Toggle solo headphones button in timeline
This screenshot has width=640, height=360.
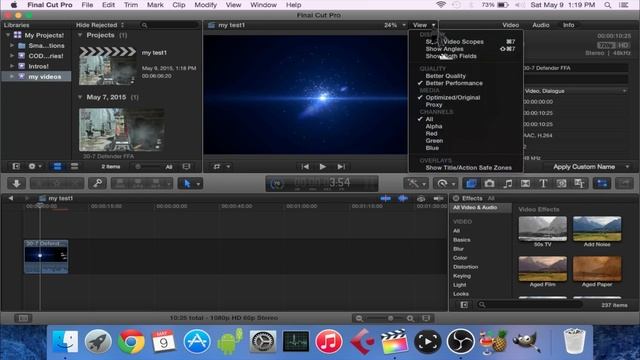421,198
